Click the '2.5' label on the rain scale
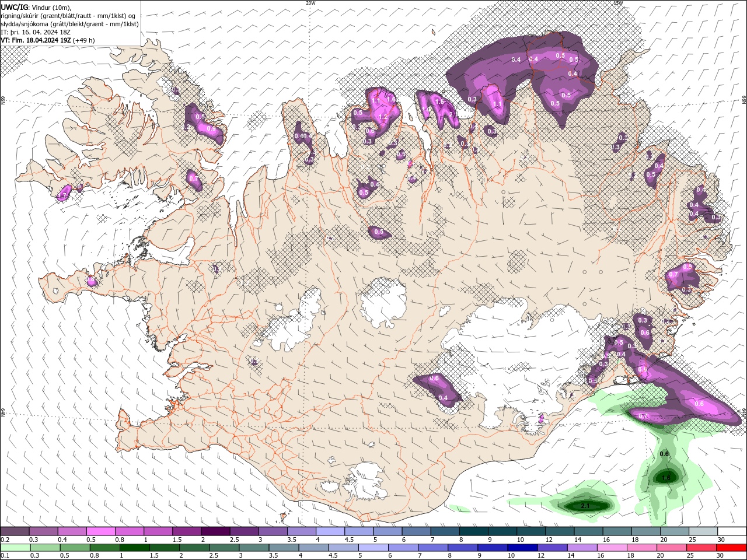747x560 pixels. tap(214, 556)
